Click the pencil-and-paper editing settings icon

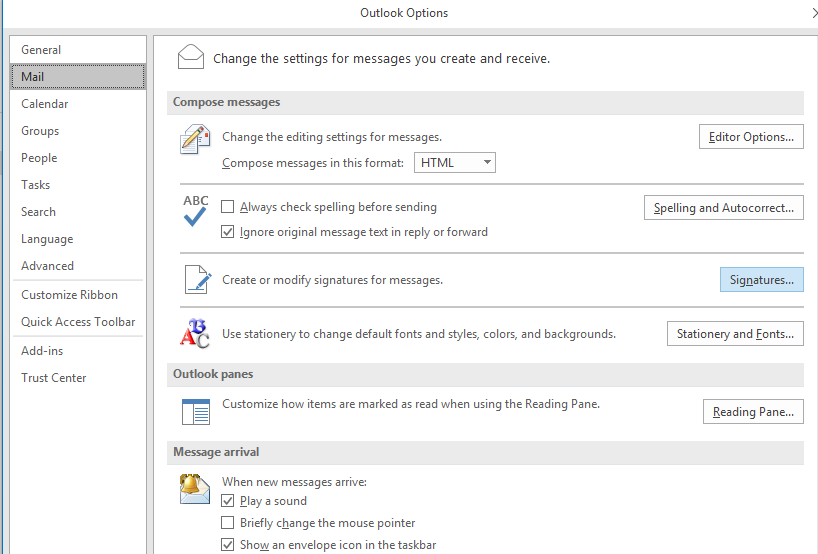coord(195,139)
